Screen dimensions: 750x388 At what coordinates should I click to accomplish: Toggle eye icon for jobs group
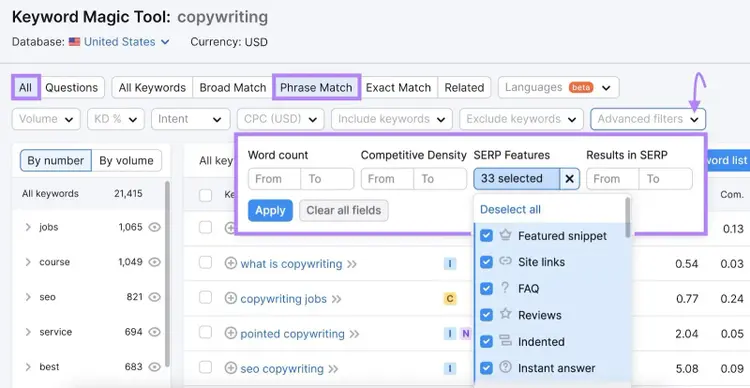click(x=154, y=227)
